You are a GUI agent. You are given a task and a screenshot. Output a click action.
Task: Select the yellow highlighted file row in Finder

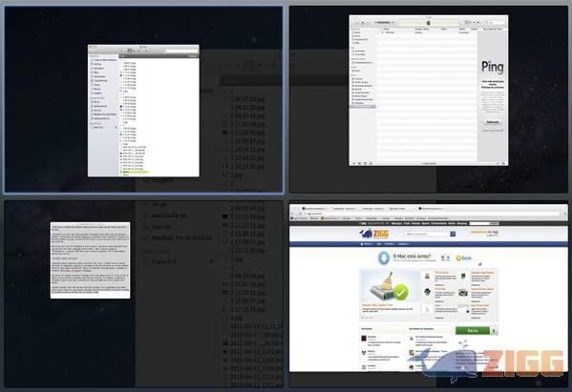pyautogui.click(x=136, y=172)
